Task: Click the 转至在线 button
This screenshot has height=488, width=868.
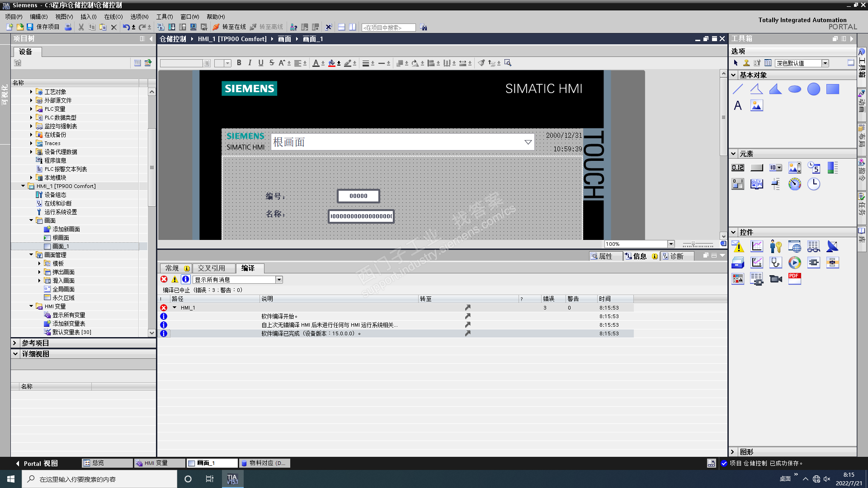Action: tap(229, 27)
